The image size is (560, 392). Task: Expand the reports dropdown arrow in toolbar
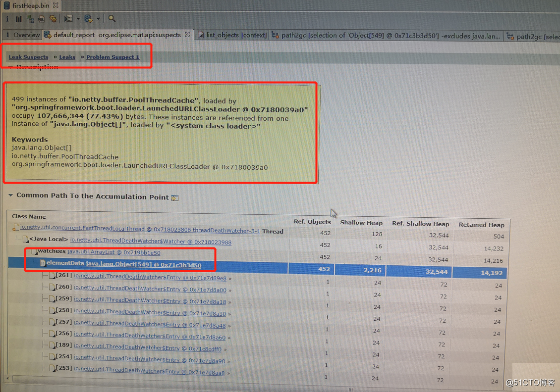pyautogui.click(x=78, y=18)
